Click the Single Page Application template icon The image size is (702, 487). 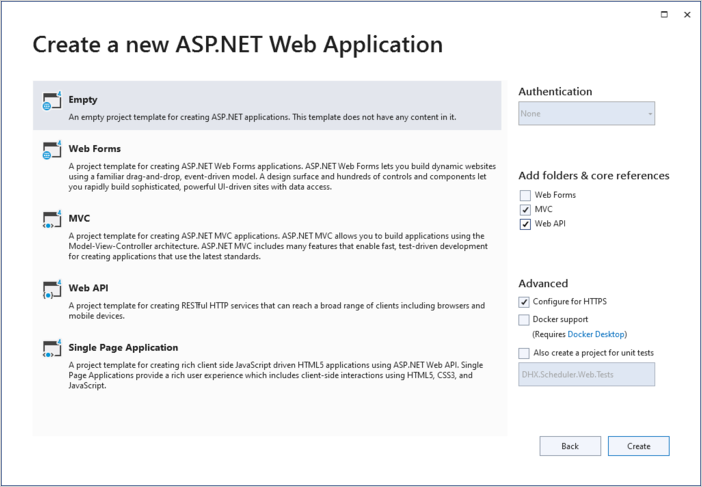click(x=52, y=349)
